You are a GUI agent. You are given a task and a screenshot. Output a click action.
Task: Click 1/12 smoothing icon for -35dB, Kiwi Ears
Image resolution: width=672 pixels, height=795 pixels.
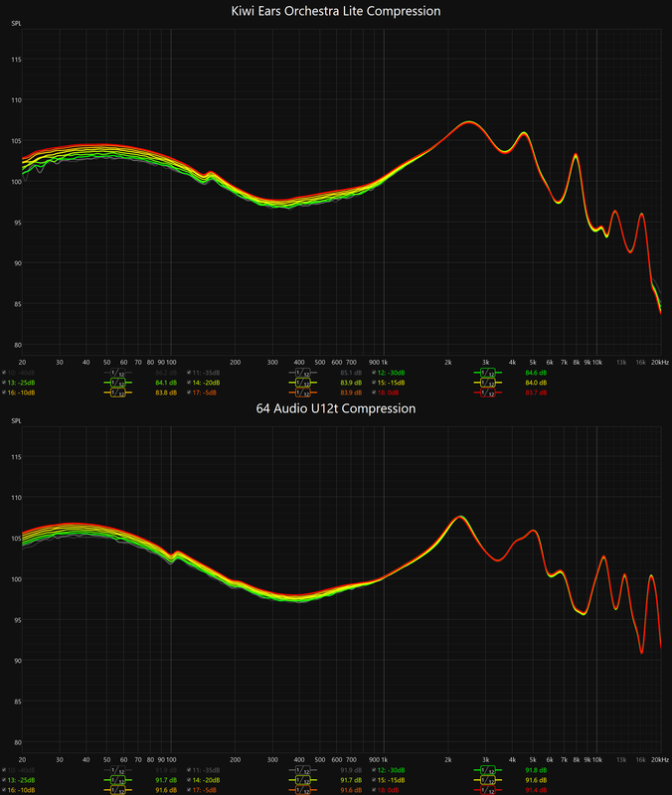click(x=303, y=373)
